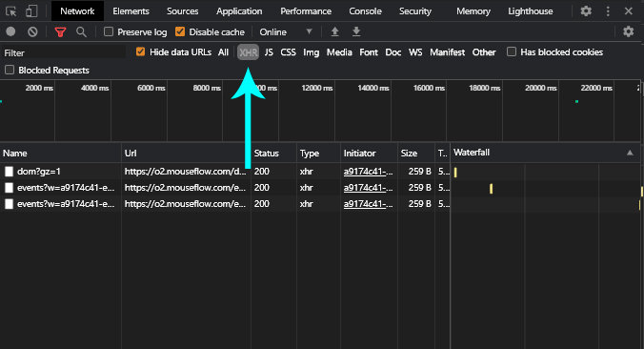Filter requests by Manifest
Viewport: 644px width, 349px height.
pyautogui.click(x=447, y=52)
